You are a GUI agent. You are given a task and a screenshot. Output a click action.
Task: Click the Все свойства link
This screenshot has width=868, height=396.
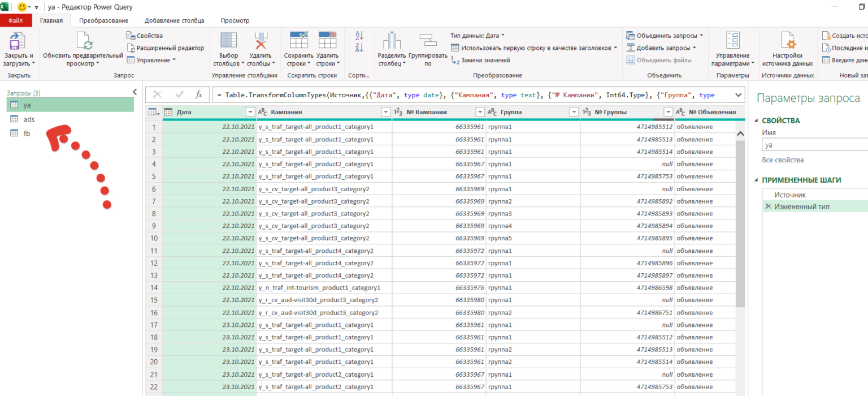click(x=783, y=160)
